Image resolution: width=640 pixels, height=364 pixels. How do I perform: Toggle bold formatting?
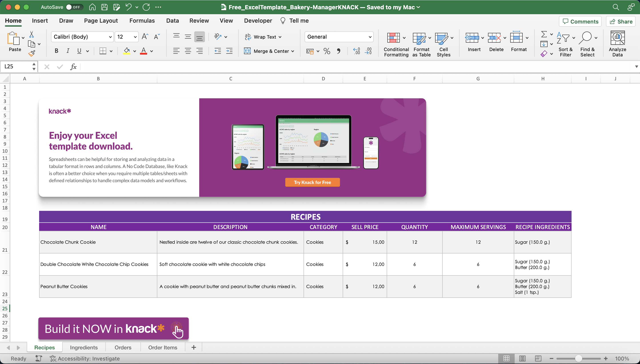click(56, 51)
